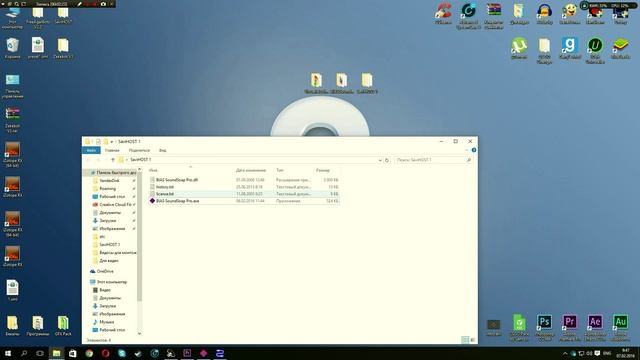Image resolution: width=640 pixels, height=360 pixels.
Task: Open Видосы для монтажа in navigation pane
Action: (118, 253)
